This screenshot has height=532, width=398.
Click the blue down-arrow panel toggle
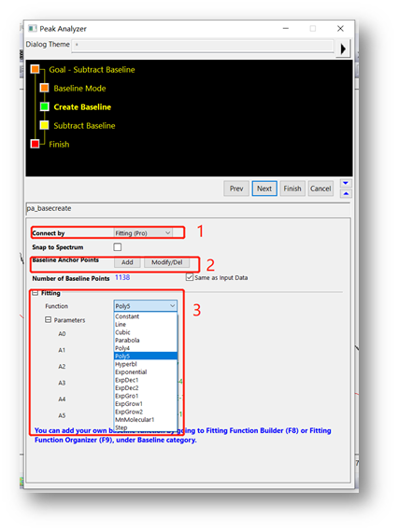click(346, 183)
